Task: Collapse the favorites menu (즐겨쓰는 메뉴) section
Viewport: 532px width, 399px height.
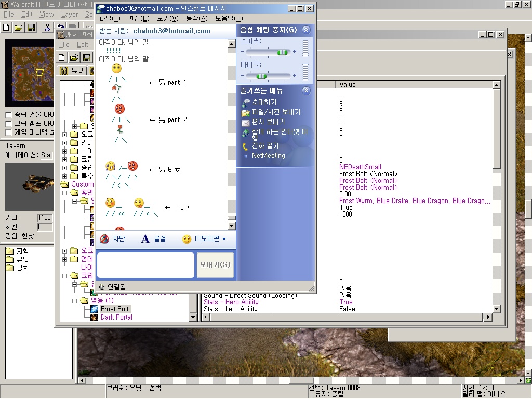Action: (306, 90)
